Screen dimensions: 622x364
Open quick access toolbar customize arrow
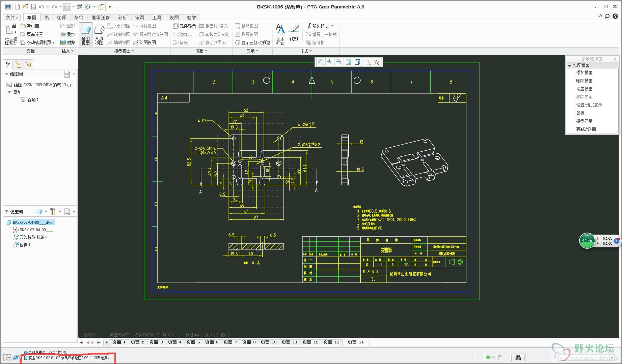click(x=110, y=7)
